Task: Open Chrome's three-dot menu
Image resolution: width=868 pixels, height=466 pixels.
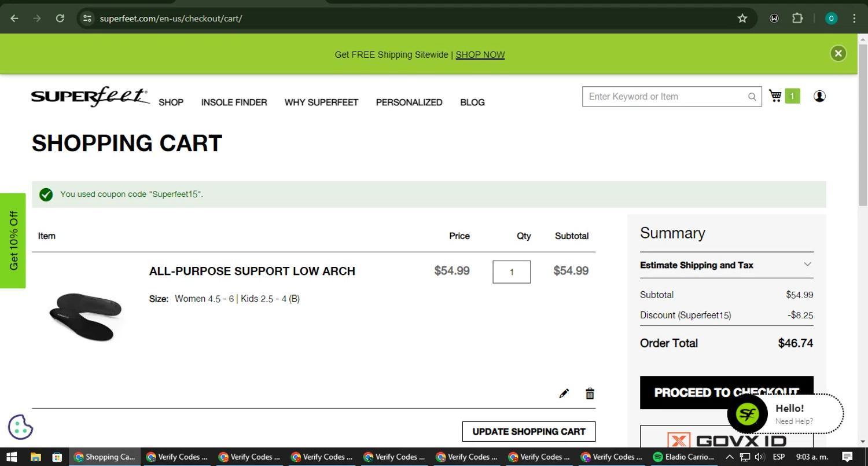Action: pyautogui.click(x=854, y=19)
